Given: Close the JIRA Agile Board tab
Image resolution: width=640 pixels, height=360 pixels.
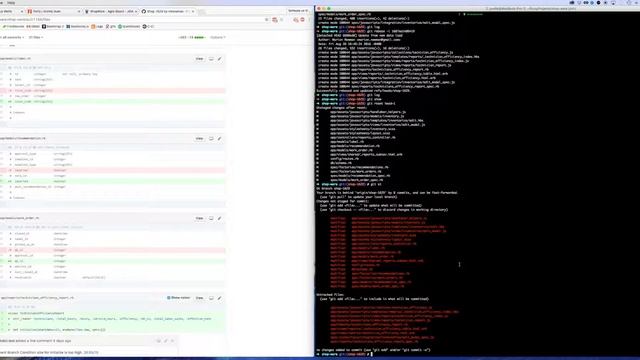Looking at the screenshot, I should (136, 11).
